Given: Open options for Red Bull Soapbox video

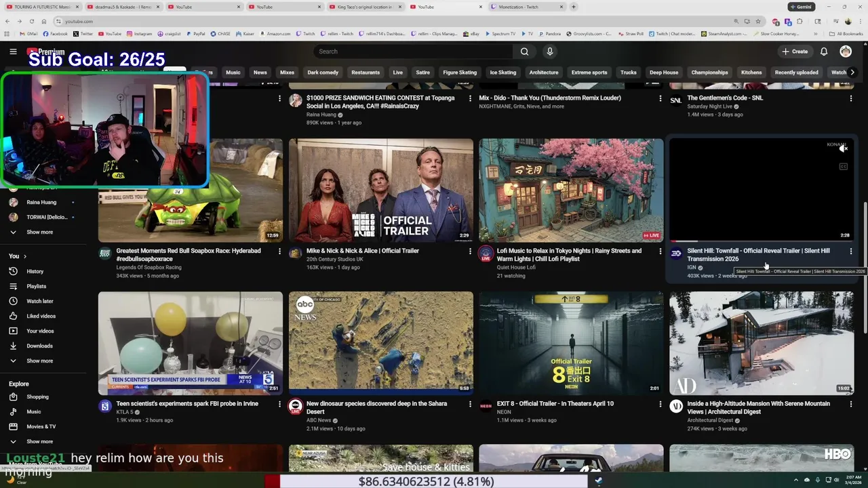Looking at the screenshot, I should (x=279, y=251).
